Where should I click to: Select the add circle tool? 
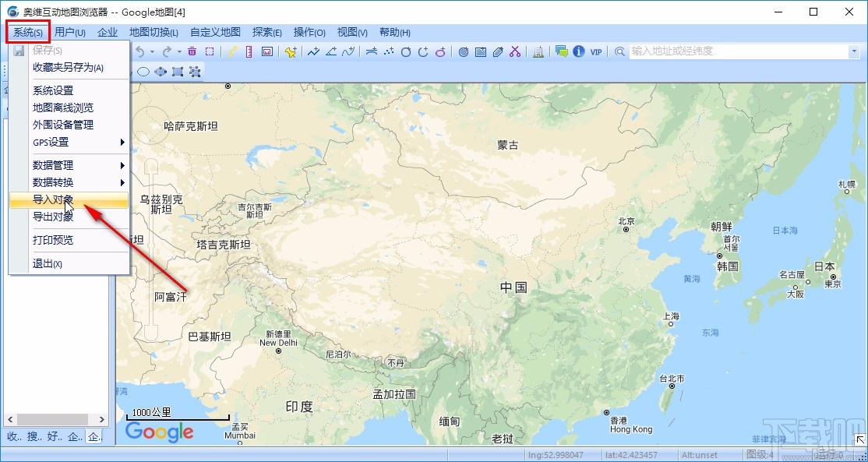406,51
